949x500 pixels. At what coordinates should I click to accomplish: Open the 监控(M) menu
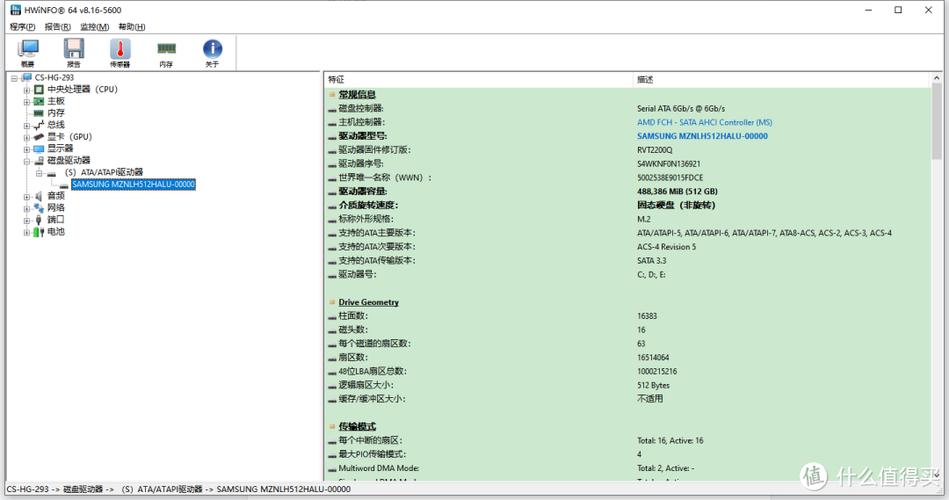tap(94, 27)
